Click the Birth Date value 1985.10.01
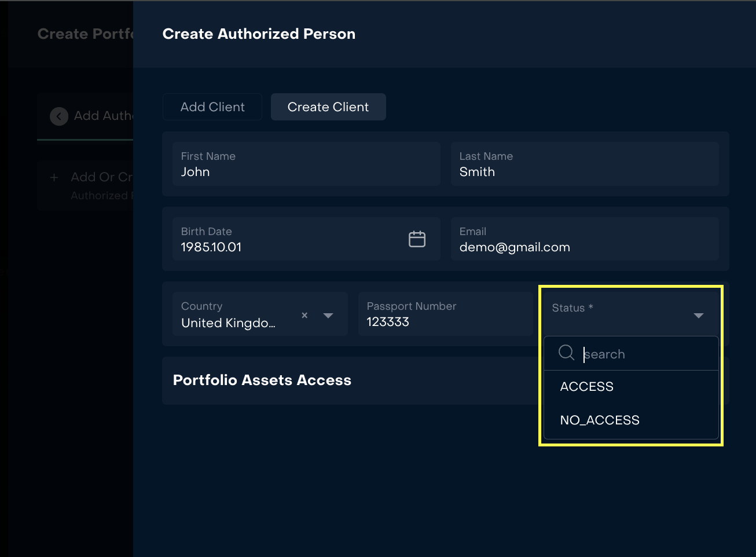This screenshot has width=756, height=557. (x=211, y=247)
